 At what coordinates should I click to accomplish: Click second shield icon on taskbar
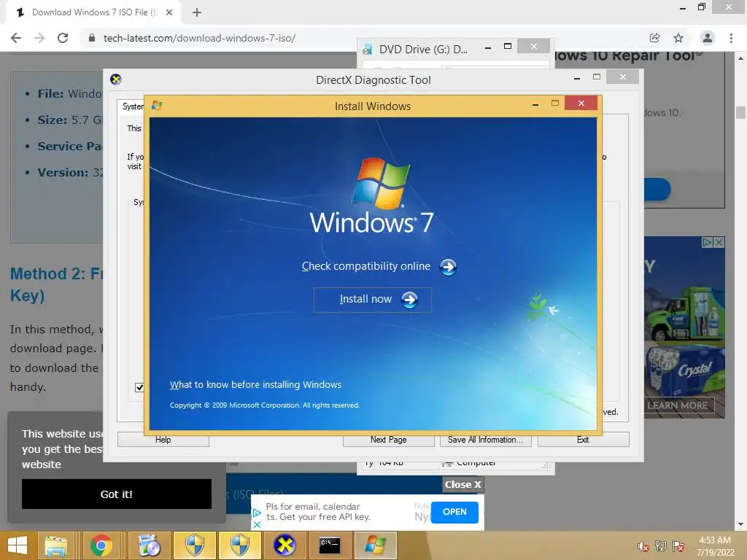[239, 545]
